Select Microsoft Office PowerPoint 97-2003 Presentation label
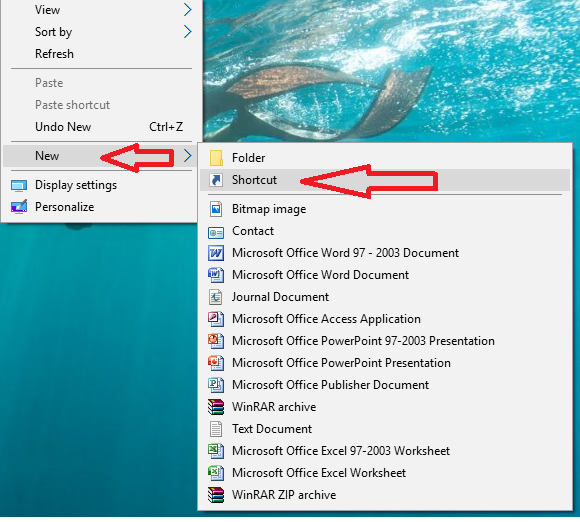 (363, 341)
